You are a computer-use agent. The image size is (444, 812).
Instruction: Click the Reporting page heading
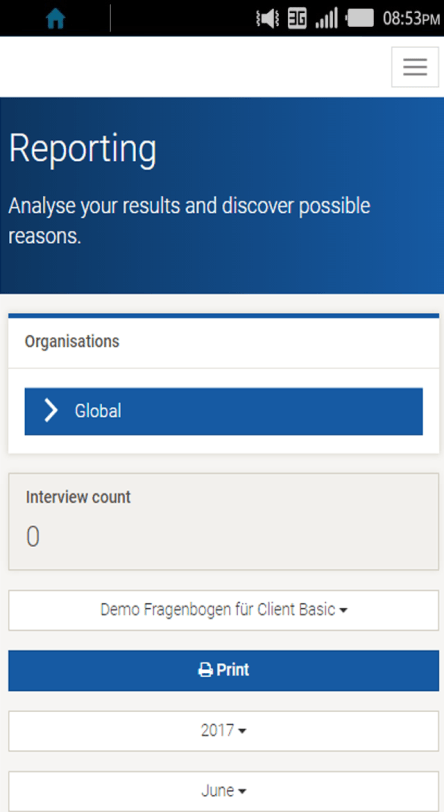[83, 150]
